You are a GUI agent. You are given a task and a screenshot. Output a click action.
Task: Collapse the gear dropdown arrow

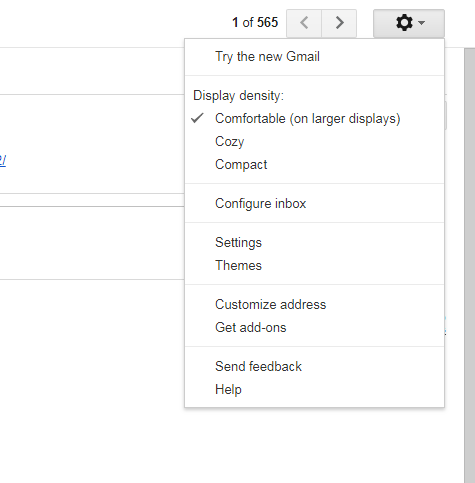[421, 23]
